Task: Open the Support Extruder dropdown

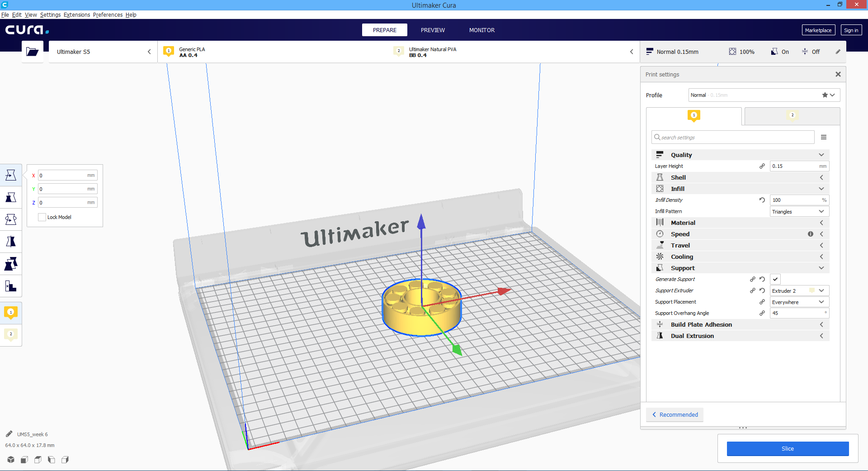Action: click(x=799, y=290)
